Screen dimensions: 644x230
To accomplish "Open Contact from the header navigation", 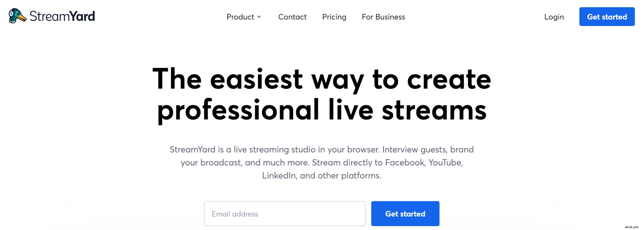I will click(x=292, y=17).
